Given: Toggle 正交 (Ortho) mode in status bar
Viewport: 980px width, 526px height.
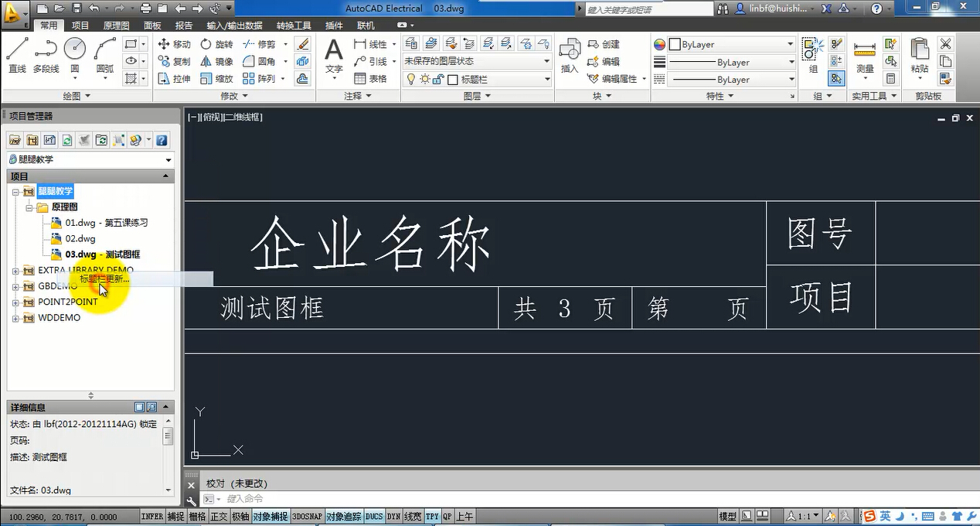Looking at the screenshot, I should [x=219, y=517].
